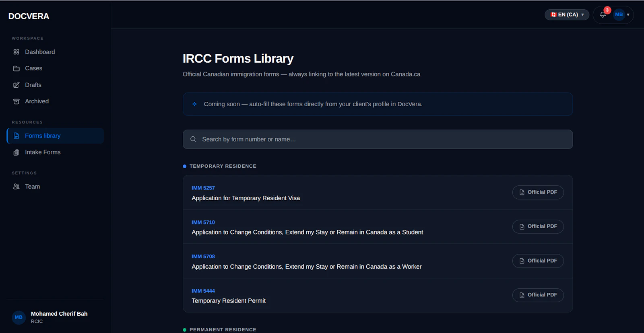Click the red notification badge showing 3
The image size is (644, 333).
pyautogui.click(x=607, y=10)
